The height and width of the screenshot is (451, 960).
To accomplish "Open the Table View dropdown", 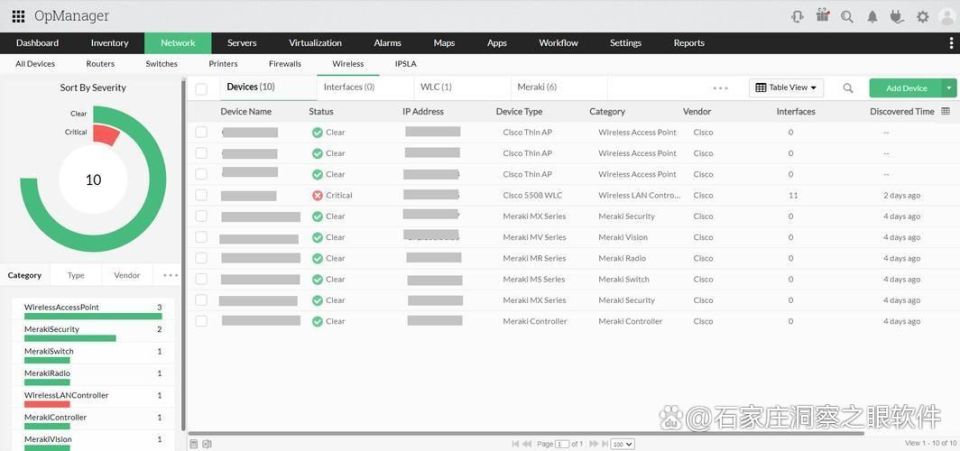I will [786, 88].
